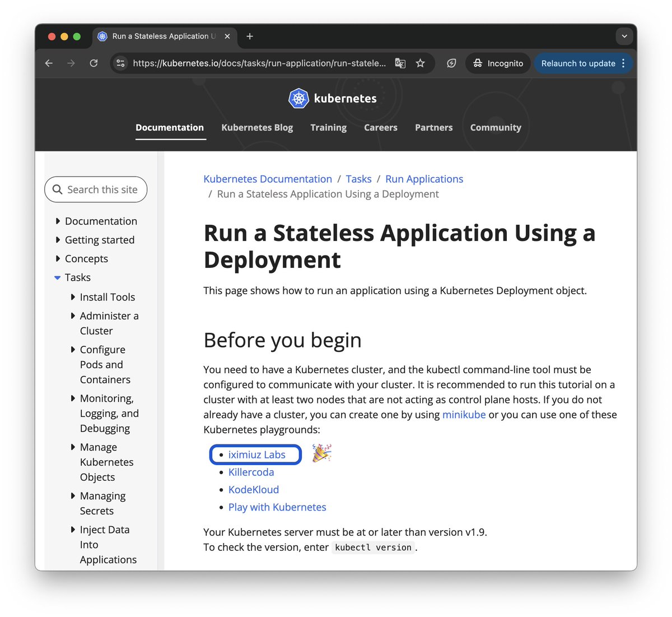Click the address bar URL
This screenshot has height=617, width=672.
click(259, 63)
